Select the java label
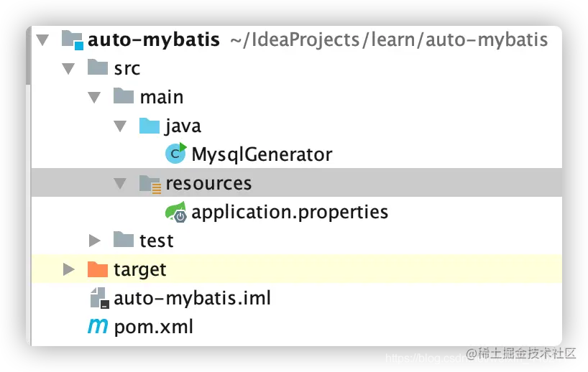Screen dimensions: 588x372 coord(183,126)
